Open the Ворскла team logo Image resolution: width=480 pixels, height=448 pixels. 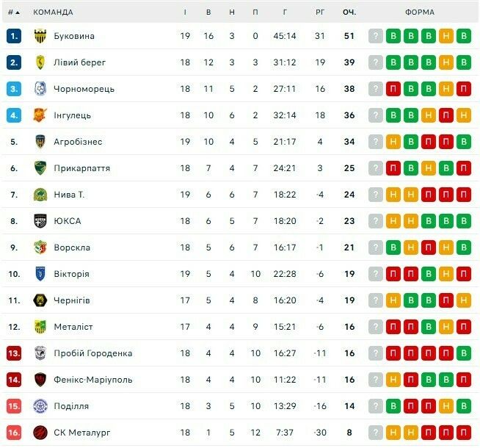(40, 248)
